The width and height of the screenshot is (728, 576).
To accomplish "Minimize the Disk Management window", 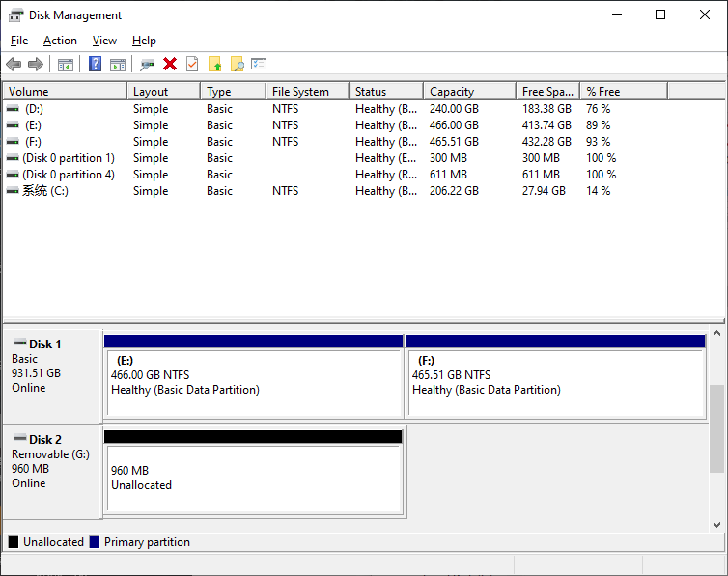I will 617,14.
